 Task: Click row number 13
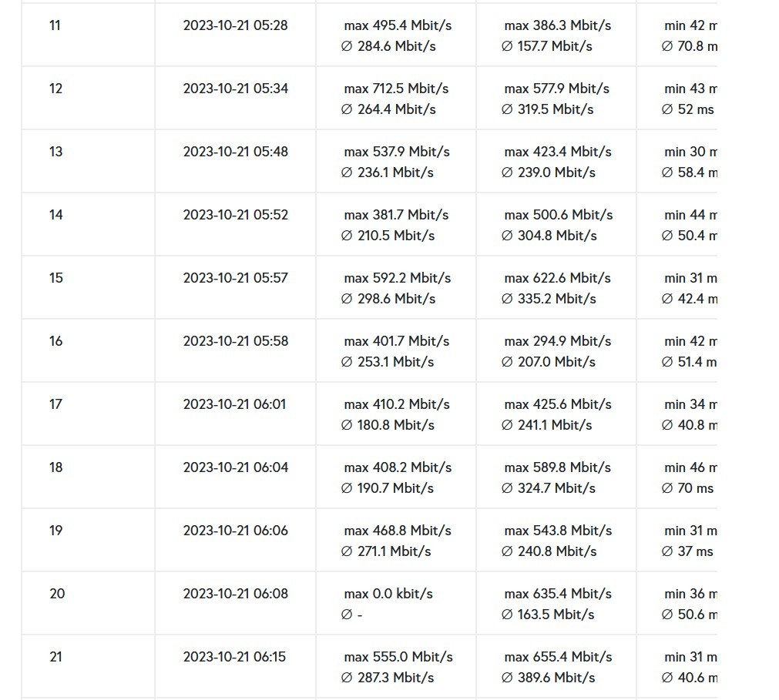(x=55, y=152)
